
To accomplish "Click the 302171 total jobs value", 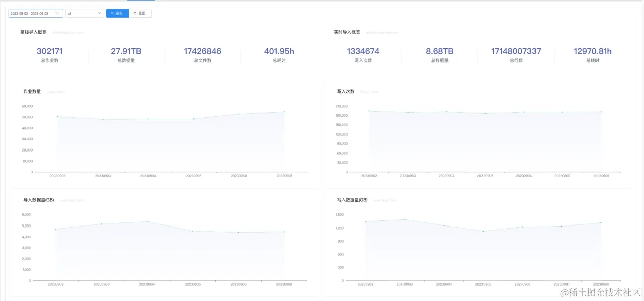I will click(x=50, y=51).
